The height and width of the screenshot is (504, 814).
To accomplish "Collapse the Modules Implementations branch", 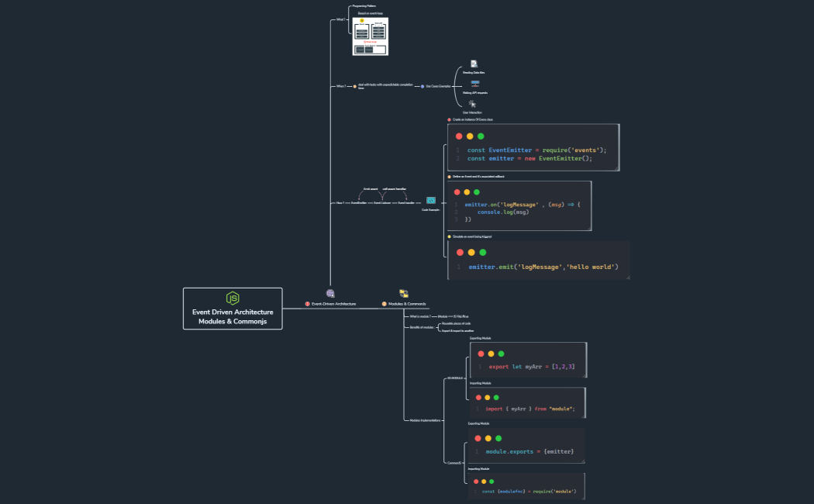I will 443,421.
